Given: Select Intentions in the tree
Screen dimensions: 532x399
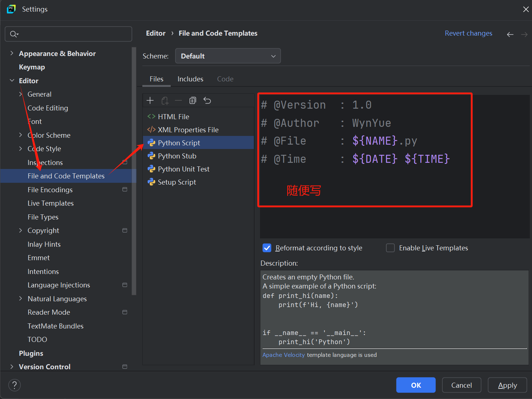Looking at the screenshot, I should click(x=43, y=271).
